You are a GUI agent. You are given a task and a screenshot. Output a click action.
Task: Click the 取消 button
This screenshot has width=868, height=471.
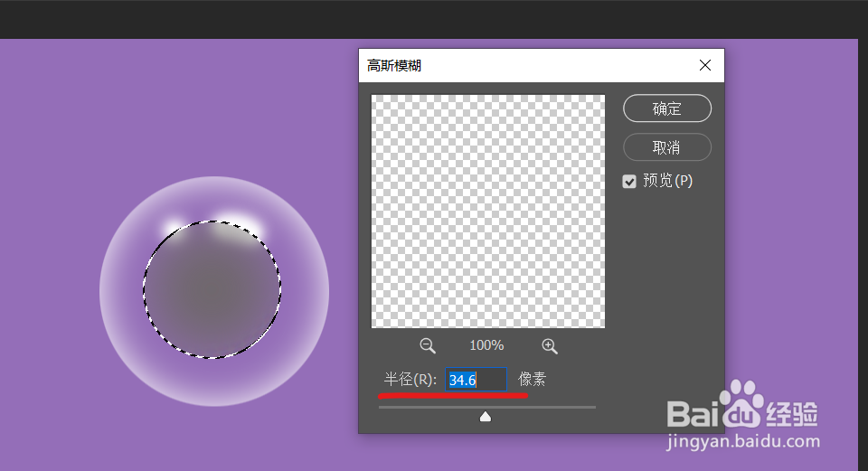click(667, 147)
